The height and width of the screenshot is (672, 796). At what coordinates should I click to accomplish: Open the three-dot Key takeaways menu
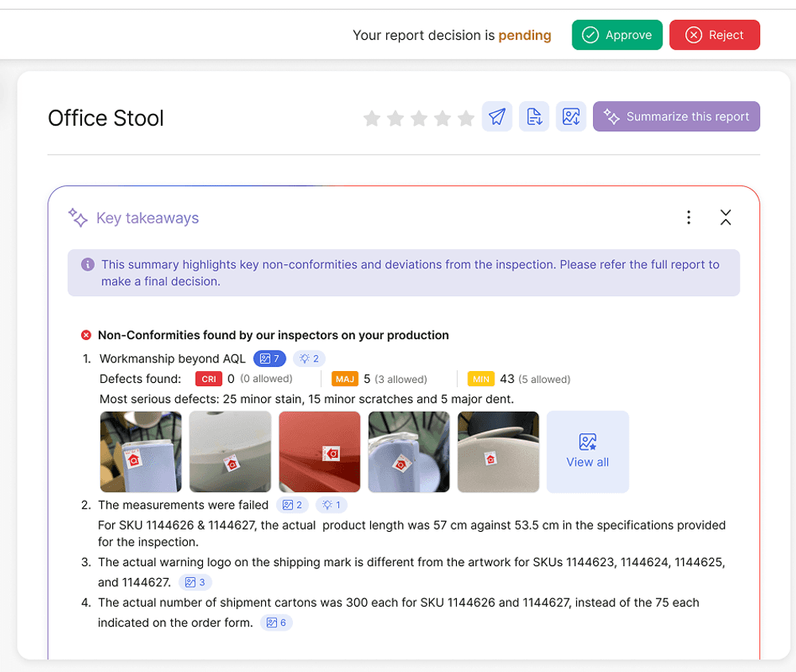coord(689,217)
